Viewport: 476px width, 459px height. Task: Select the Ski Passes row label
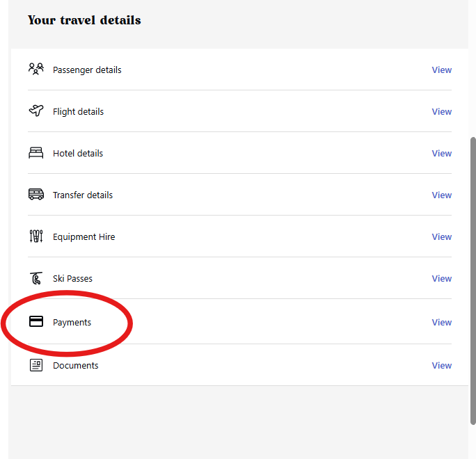click(x=72, y=278)
